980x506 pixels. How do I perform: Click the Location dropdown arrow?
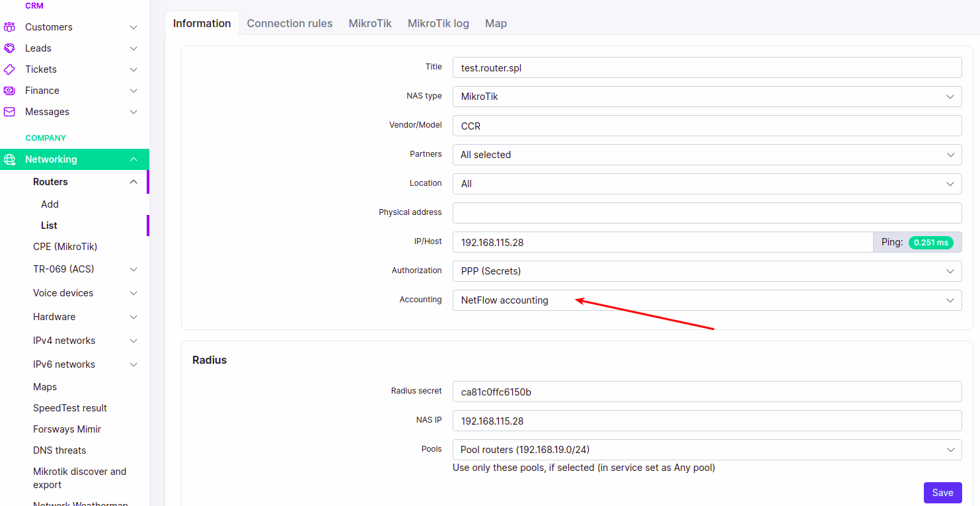950,183
